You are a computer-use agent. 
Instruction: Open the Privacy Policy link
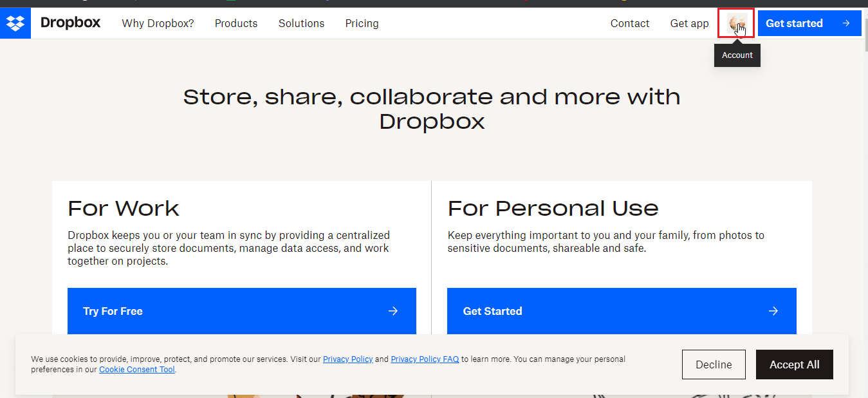pyautogui.click(x=347, y=359)
